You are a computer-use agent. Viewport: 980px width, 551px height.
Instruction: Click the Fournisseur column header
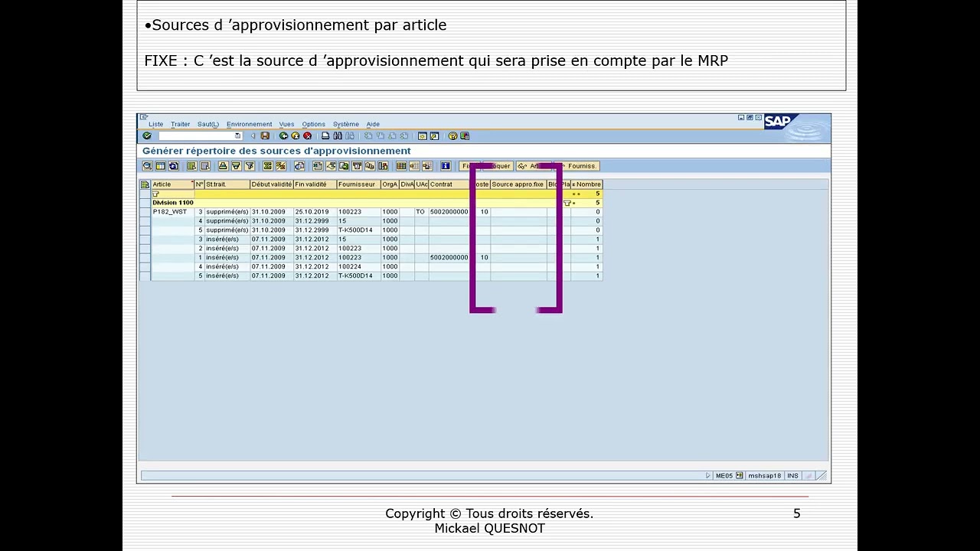358,184
